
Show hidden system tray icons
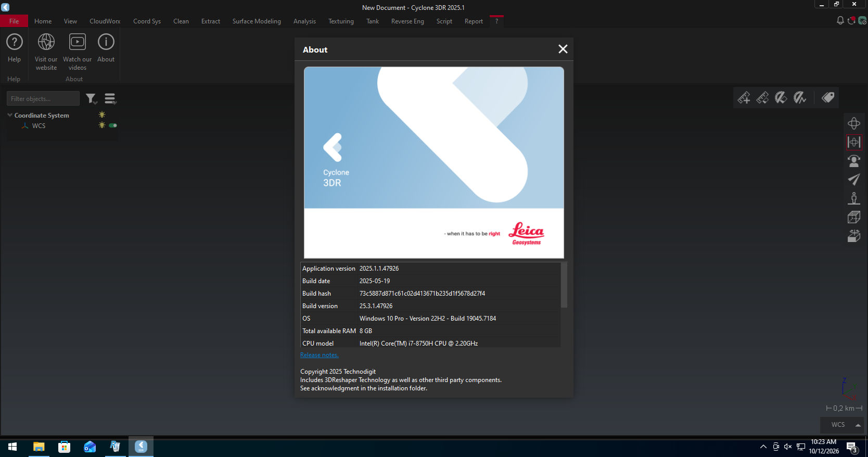click(763, 447)
